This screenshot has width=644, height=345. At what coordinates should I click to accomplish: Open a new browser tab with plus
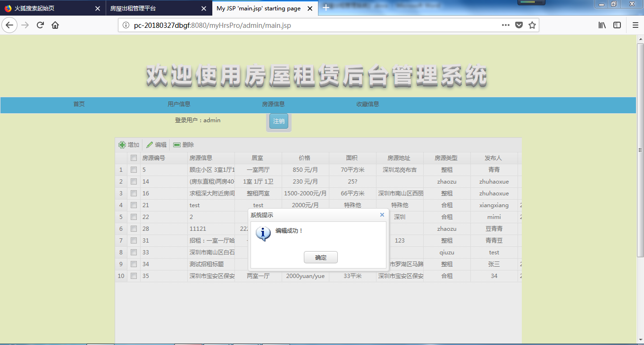click(326, 8)
